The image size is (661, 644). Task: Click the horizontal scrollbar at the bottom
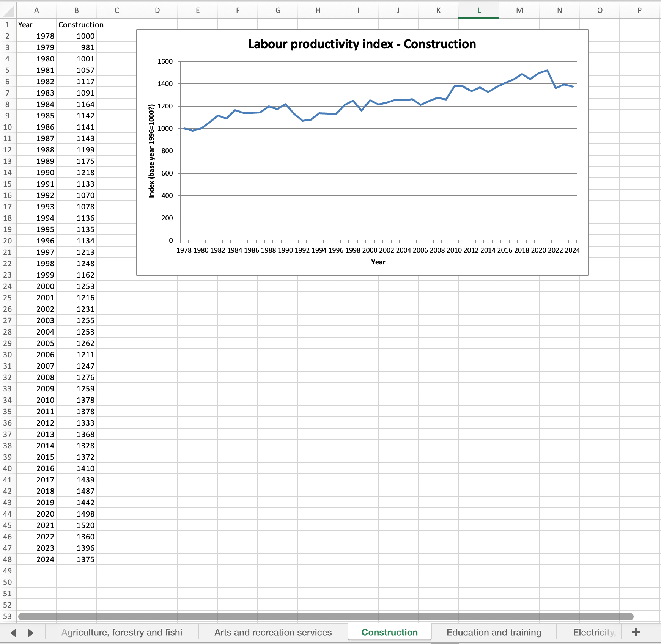point(326,617)
